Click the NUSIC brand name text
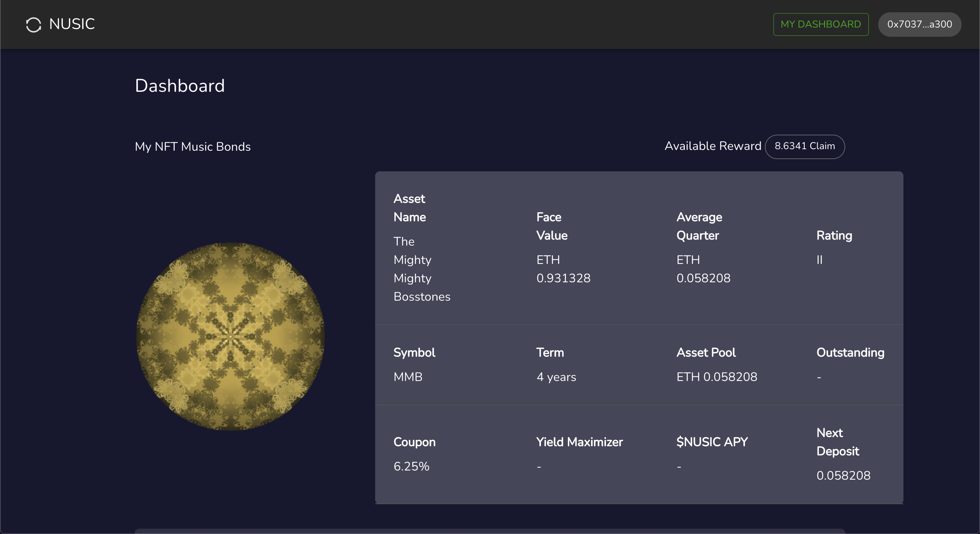This screenshot has width=980, height=534. (x=72, y=24)
